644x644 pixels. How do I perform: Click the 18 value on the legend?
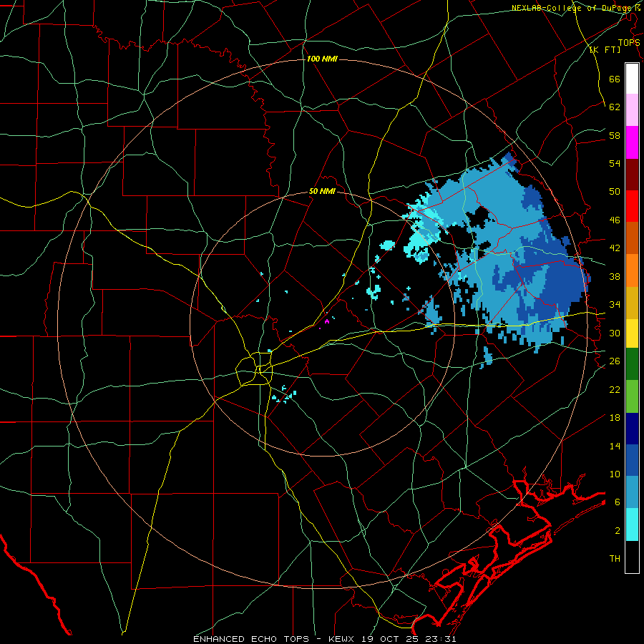pos(615,418)
